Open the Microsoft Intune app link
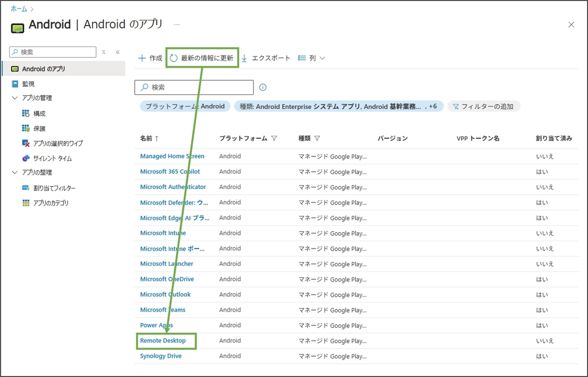Image resolution: width=588 pixels, height=377 pixels. pos(163,233)
